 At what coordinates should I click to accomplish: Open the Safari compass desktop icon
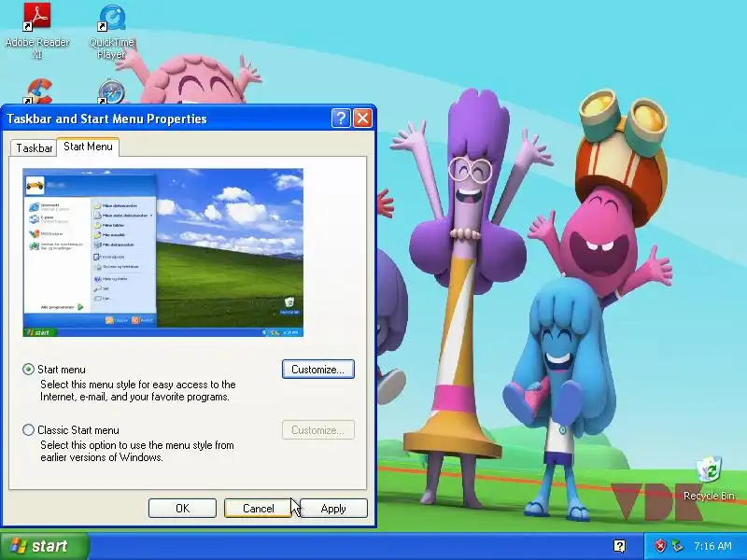coord(111,91)
